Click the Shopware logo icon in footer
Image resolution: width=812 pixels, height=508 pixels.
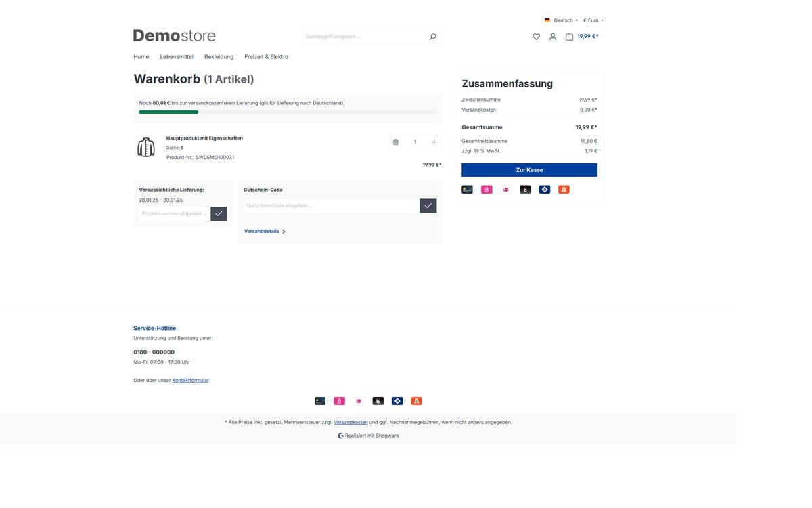pos(341,436)
